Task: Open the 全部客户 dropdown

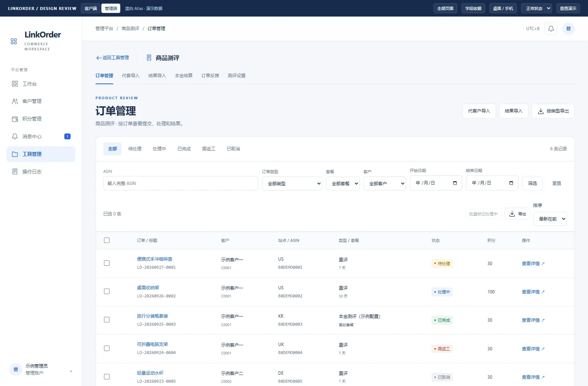Action: point(385,183)
